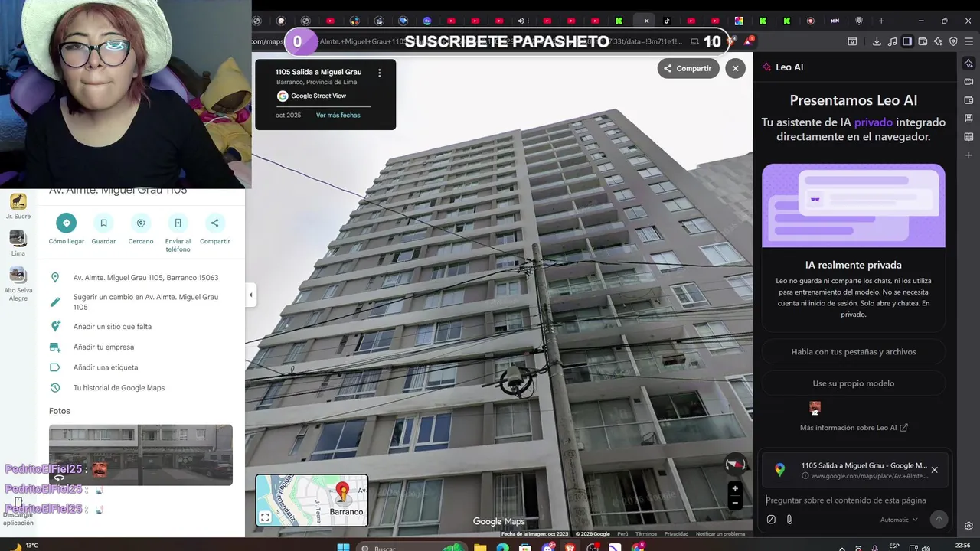Screen dimensions: 980x551
Task: Open Términos link in footer
Action: click(645, 534)
